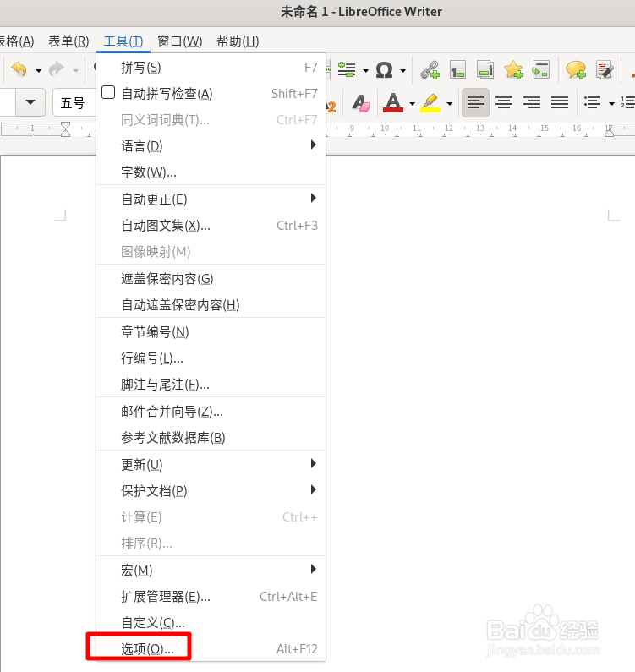This screenshot has width=635, height=672.
Task: Expand the 自动更正(E) submenu
Action: (x=211, y=199)
